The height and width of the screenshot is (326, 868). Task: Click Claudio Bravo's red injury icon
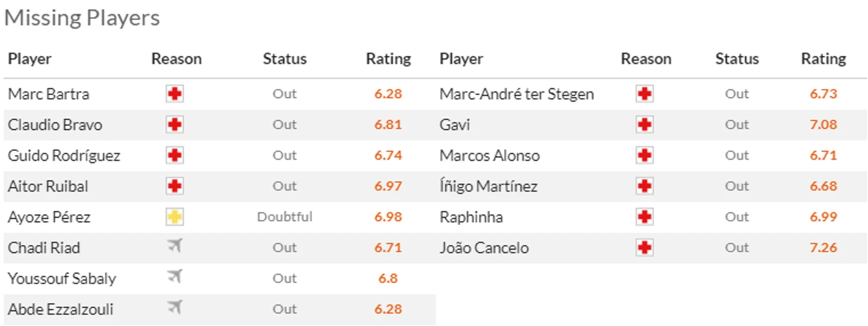click(175, 125)
